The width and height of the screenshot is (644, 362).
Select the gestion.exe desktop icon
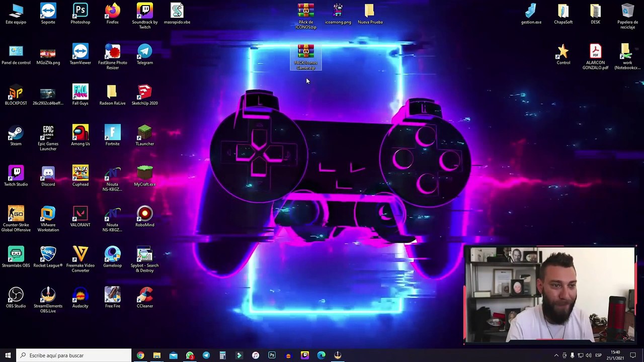click(531, 14)
